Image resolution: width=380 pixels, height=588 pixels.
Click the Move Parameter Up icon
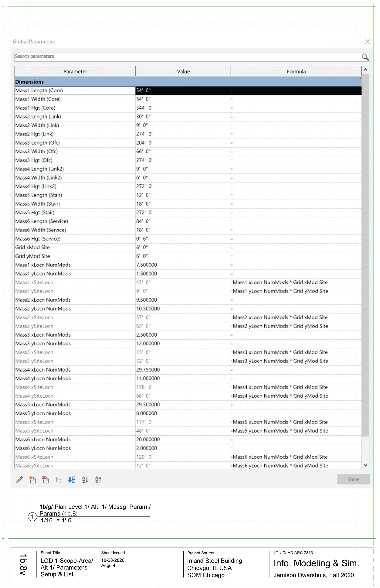pyautogui.click(x=58, y=480)
